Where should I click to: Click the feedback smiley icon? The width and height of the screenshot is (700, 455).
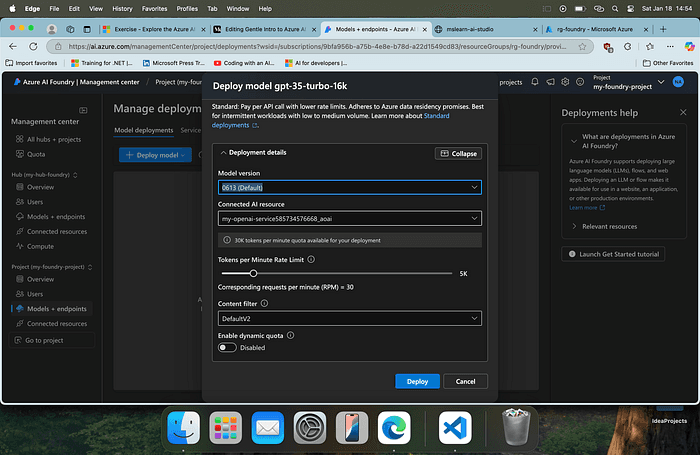point(580,82)
